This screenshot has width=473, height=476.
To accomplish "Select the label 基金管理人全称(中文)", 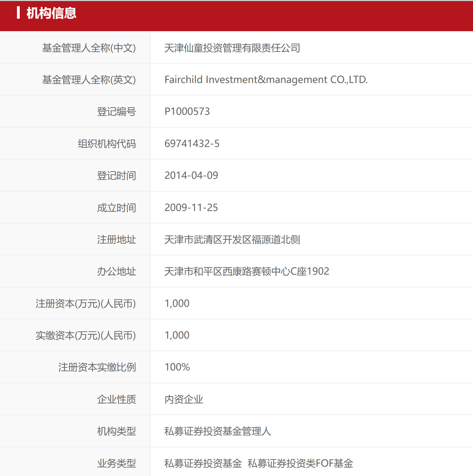I will [x=89, y=48].
